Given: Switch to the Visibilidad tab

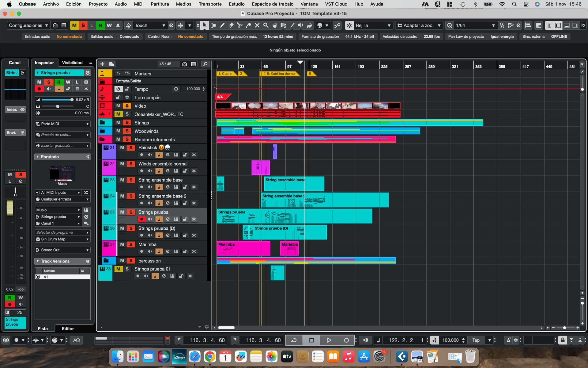Looking at the screenshot, I should pos(72,63).
